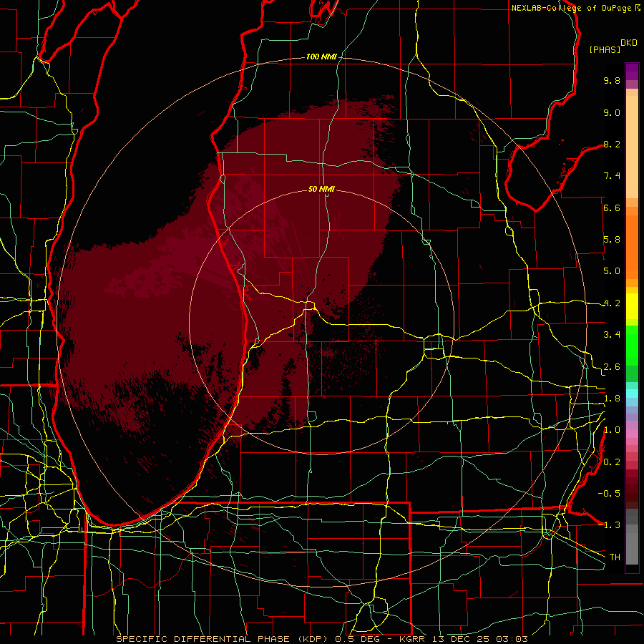Screen dimensions: 644x644
Task: Pick the pink band of the color scale
Action: (x=632, y=434)
